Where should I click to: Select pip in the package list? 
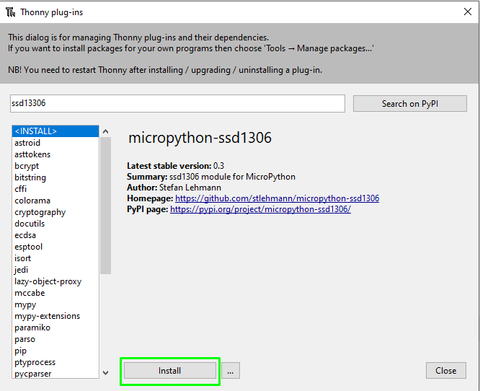55,351
